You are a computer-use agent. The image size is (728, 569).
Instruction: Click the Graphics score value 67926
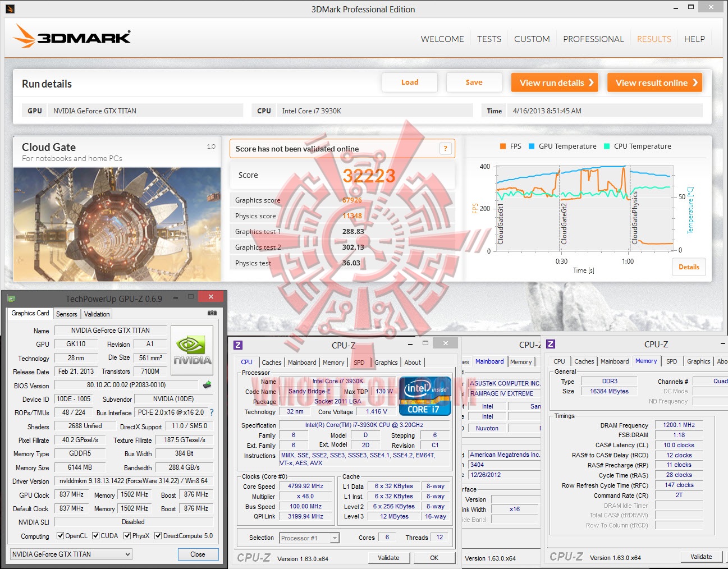(352, 200)
